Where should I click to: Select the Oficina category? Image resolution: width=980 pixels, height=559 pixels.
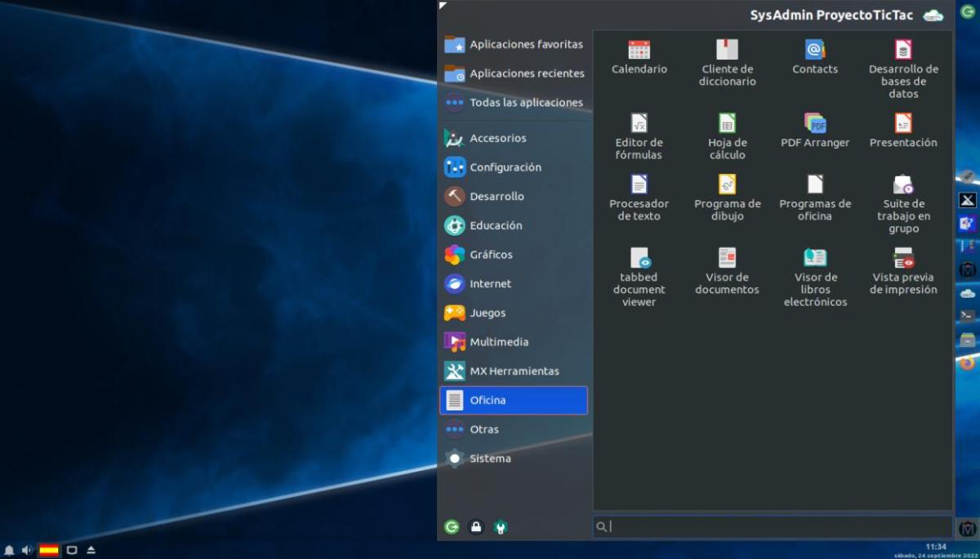pyautogui.click(x=513, y=400)
